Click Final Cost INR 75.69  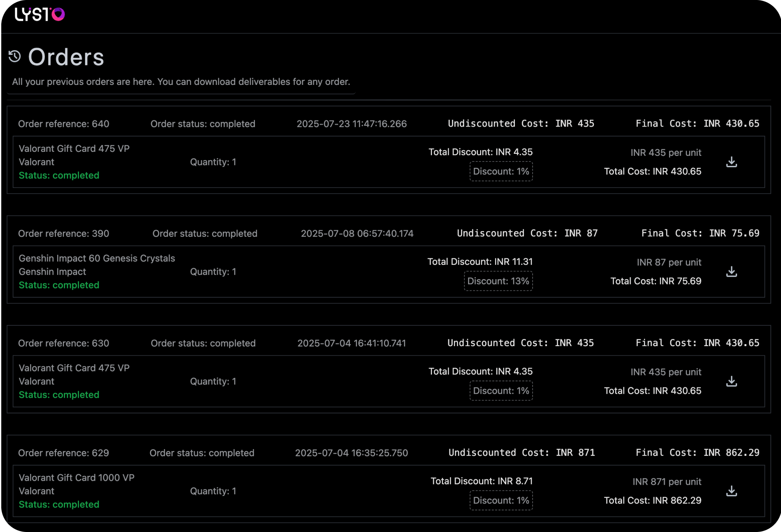[700, 233]
